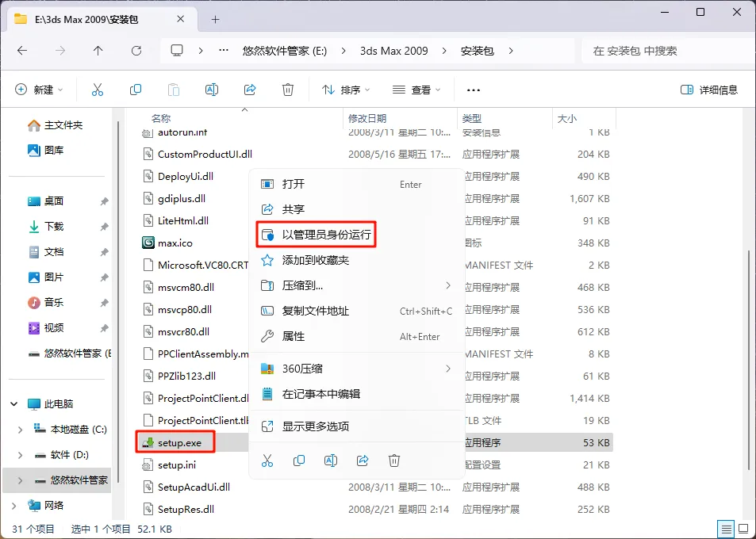Click the Share icon in the toolbar

click(x=250, y=90)
